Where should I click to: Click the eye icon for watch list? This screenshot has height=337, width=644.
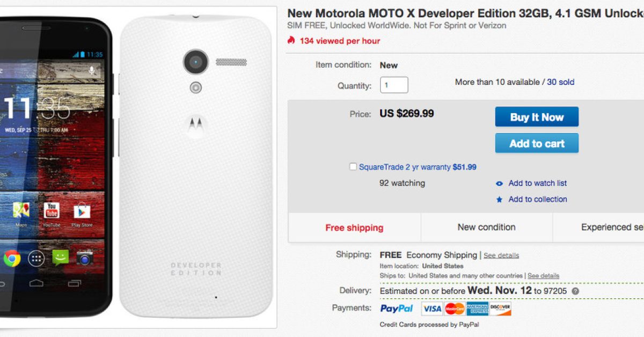499,184
